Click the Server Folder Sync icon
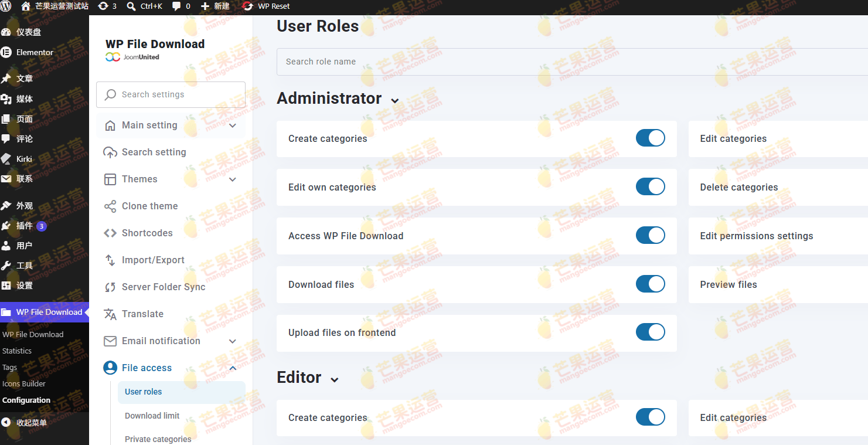The image size is (868, 445). click(110, 287)
